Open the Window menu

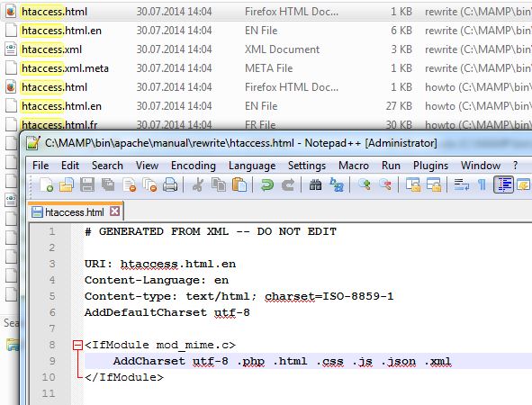coord(481,166)
